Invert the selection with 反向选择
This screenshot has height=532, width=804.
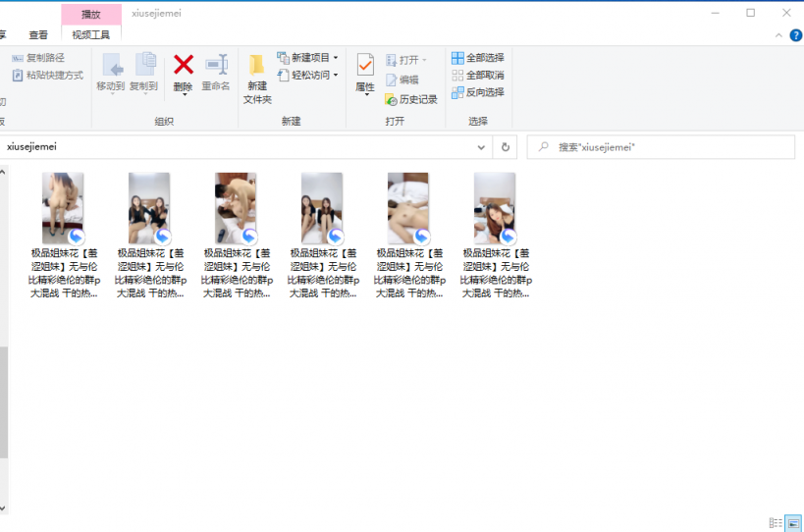[x=478, y=92]
